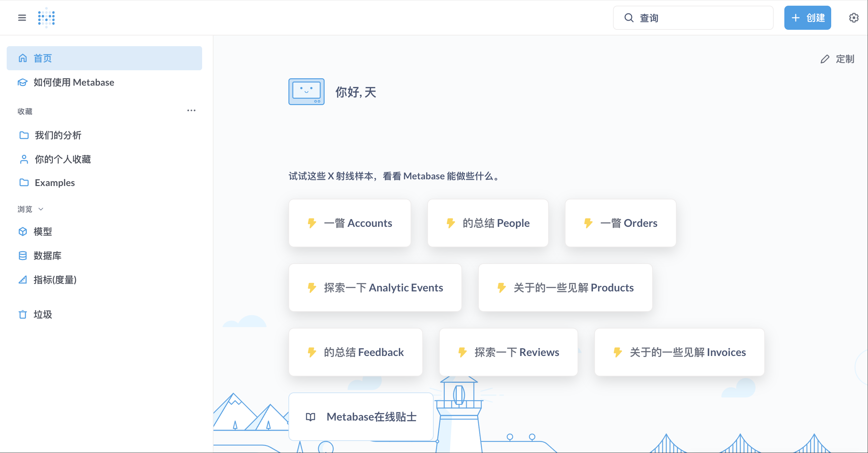
Task: Open the settings gear icon
Action: (x=854, y=17)
